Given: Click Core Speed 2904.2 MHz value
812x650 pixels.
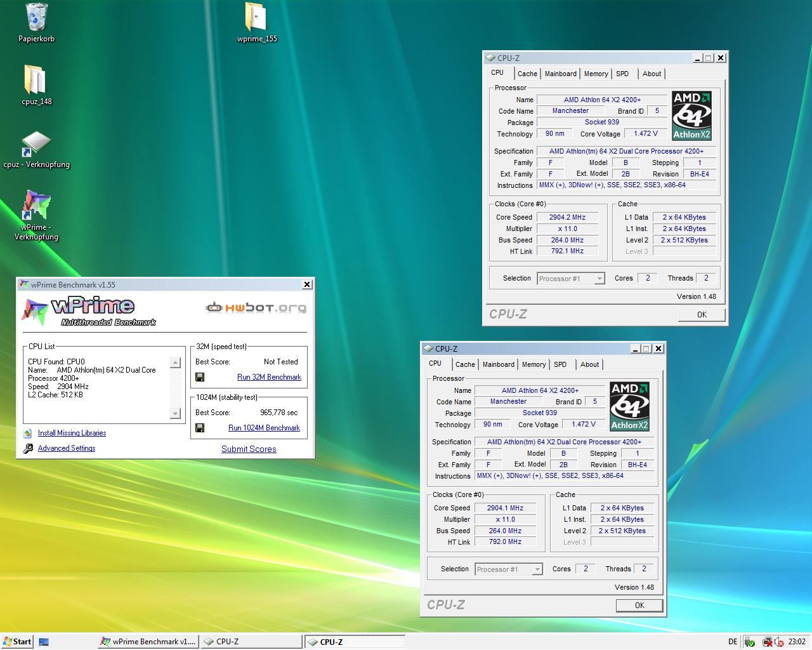Looking at the screenshot, I should tap(567, 217).
